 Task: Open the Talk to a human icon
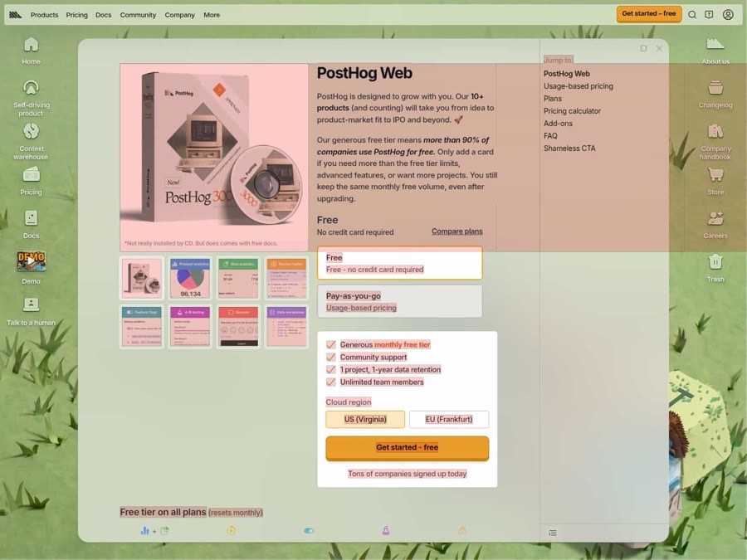point(31,311)
